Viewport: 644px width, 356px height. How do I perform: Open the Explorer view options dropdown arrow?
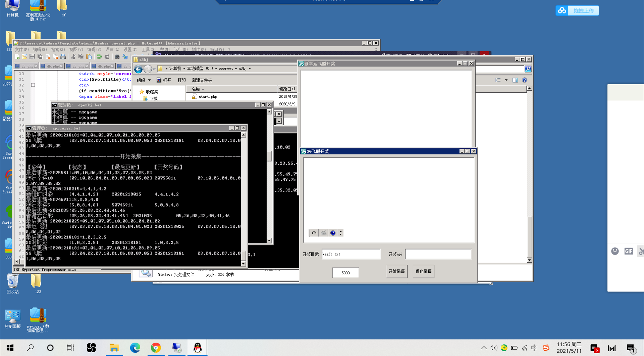pos(506,80)
